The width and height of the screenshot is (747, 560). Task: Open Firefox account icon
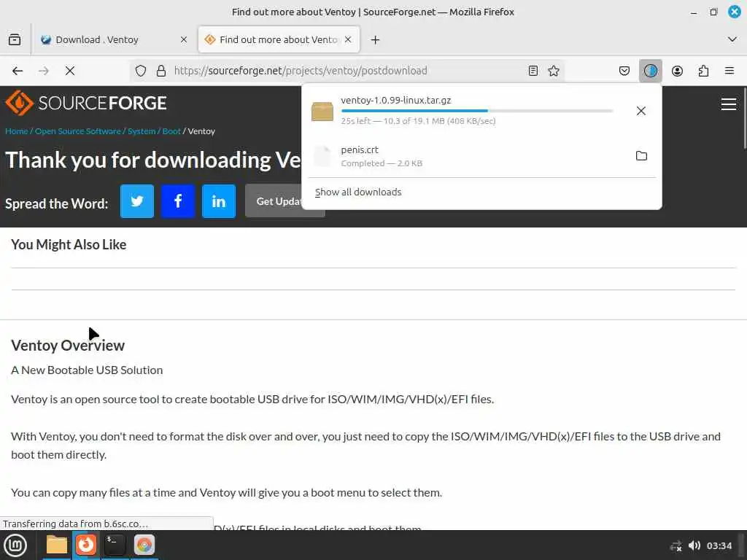677,71
